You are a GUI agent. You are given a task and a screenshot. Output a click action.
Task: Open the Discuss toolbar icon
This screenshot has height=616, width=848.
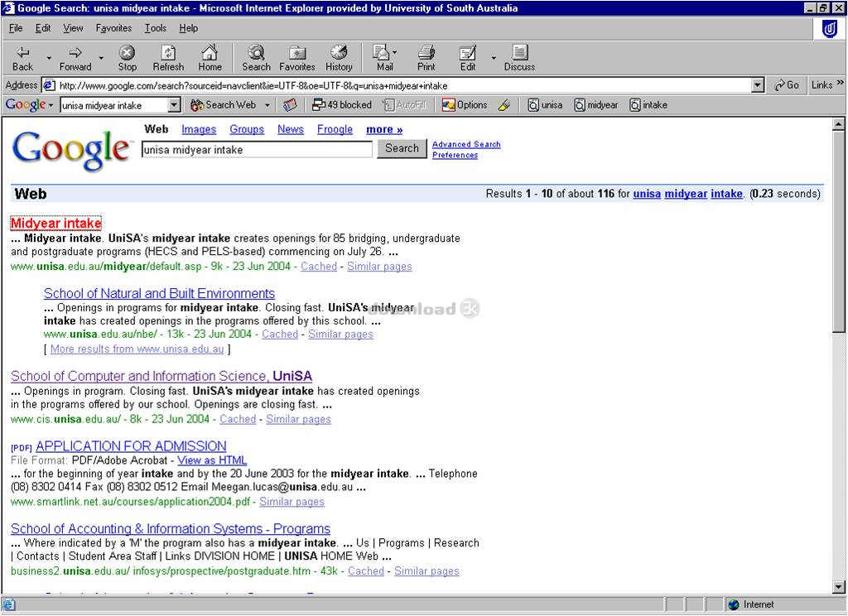point(519,59)
